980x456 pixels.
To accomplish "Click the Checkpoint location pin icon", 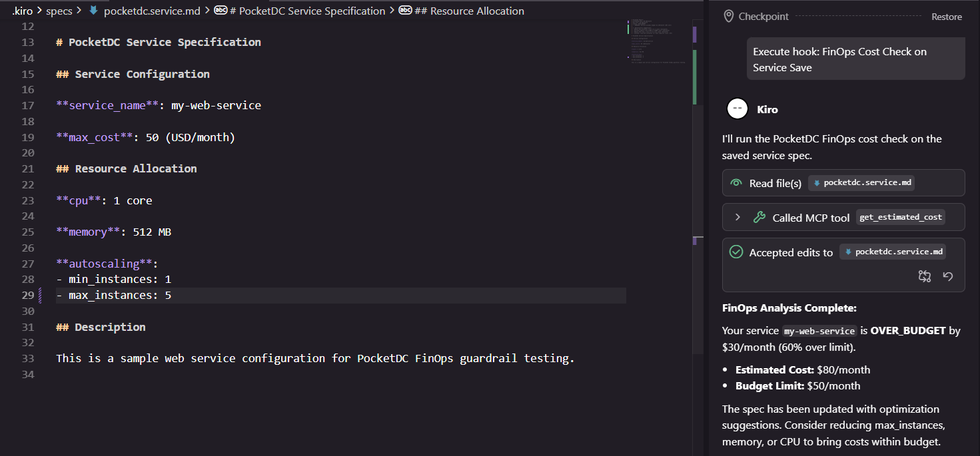I will (x=729, y=16).
